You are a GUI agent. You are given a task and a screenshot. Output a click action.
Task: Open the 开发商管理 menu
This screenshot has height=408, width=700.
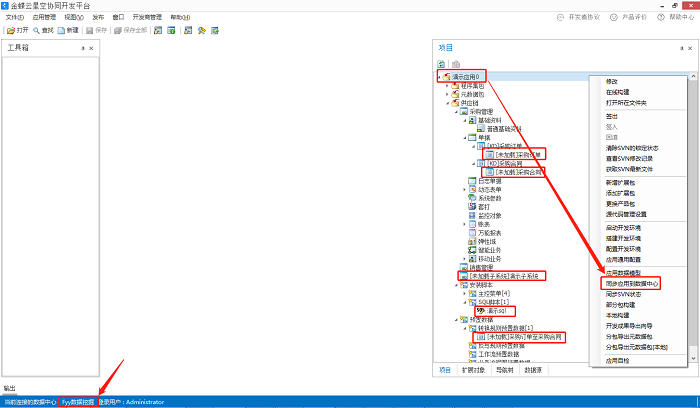pyautogui.click(x=148, y=17)
